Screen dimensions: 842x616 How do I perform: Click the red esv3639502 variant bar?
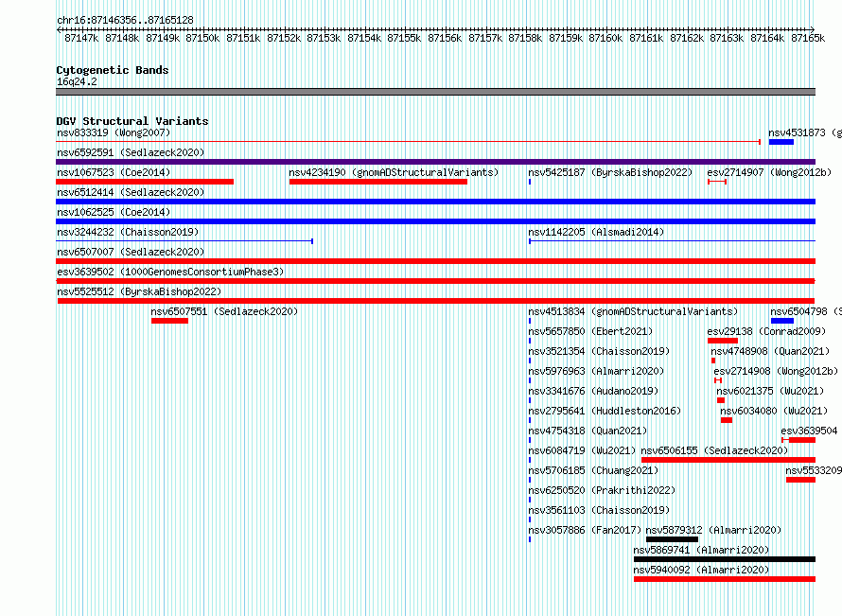click(435, 281)
